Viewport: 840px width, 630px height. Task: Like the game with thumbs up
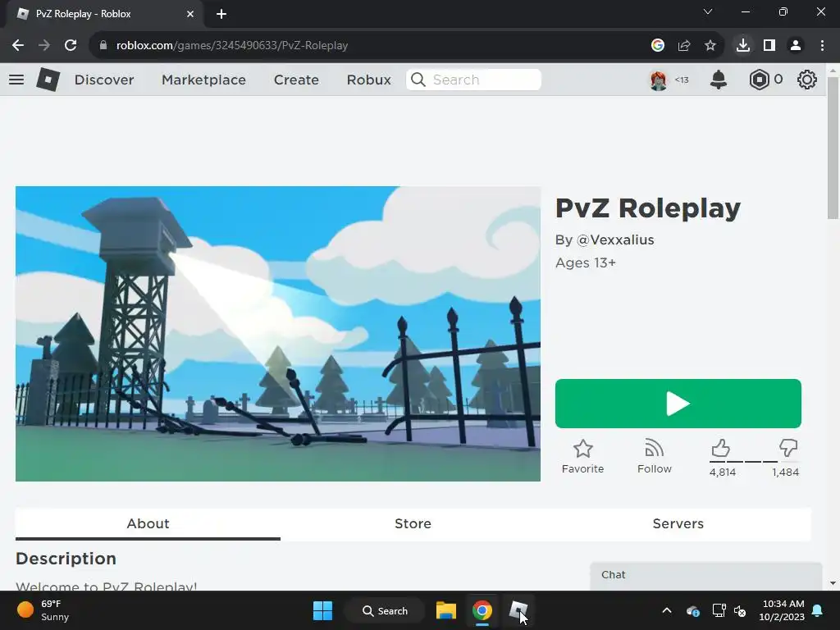point(720,448)
